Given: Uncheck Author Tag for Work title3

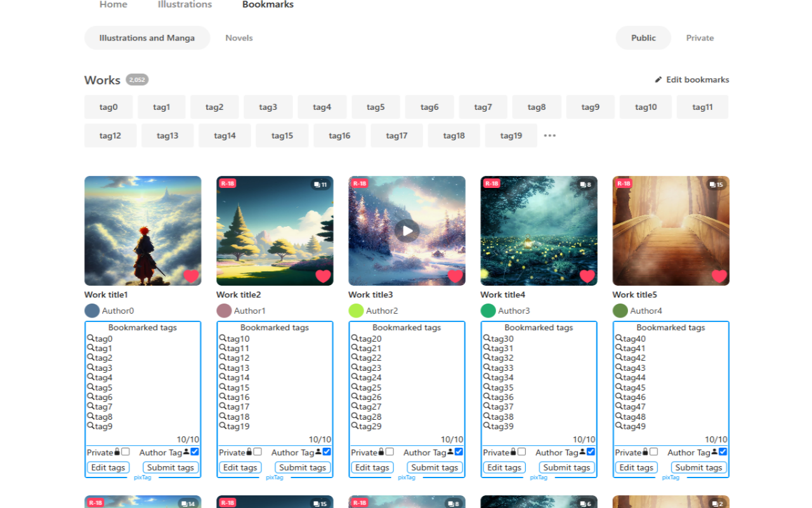Looking at the screenshot, I should click(459, 452).
